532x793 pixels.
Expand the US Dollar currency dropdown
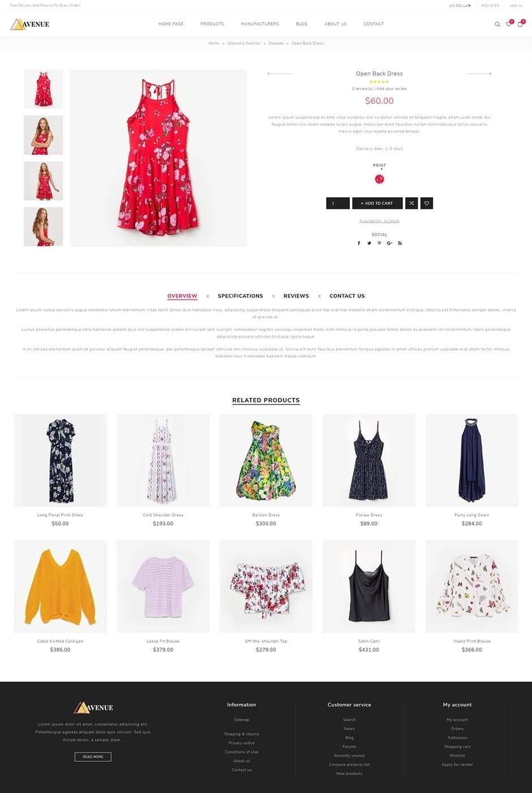[x=460, y=6]
